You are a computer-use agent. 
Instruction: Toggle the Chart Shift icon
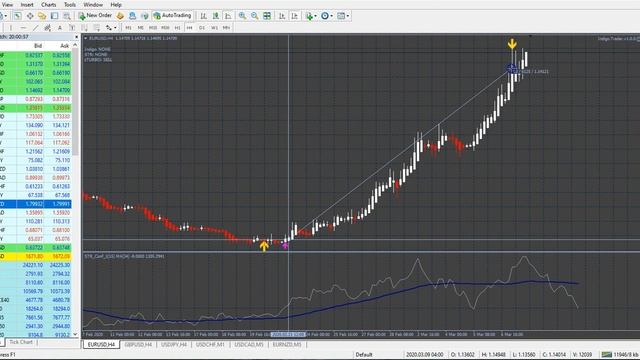coord(294,16)
